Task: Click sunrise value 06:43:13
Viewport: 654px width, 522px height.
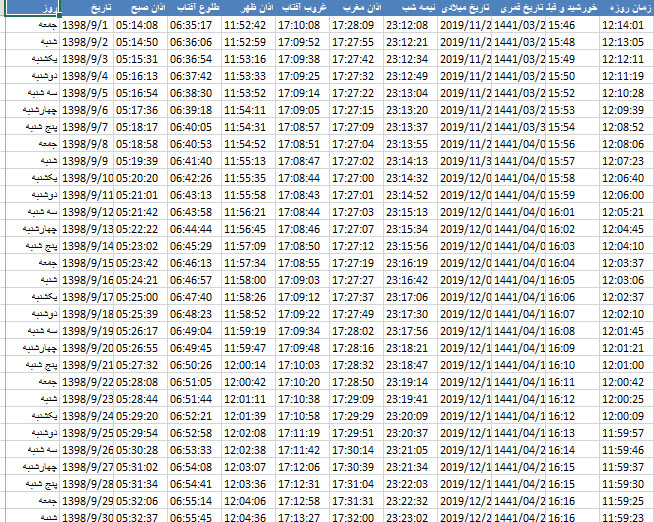Action: tap(194, 195)
